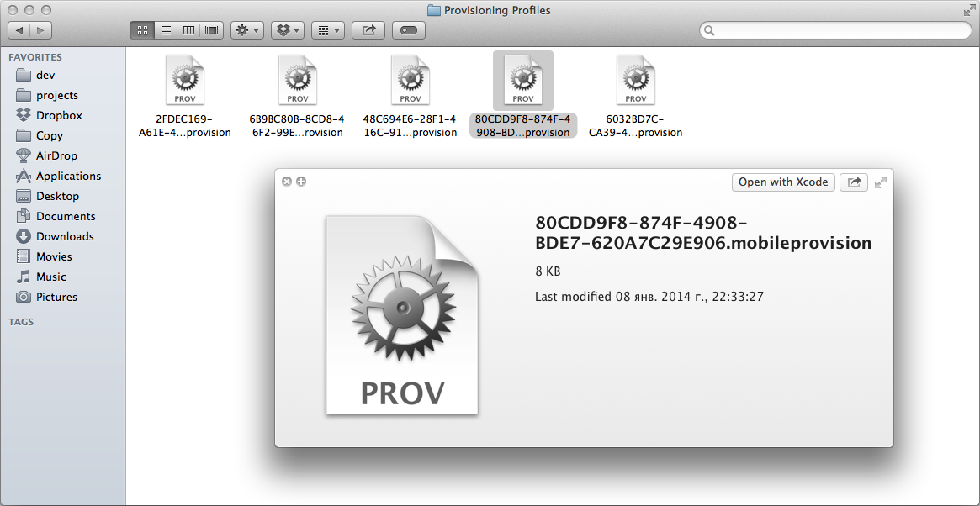Click the plus button in Quick Look panel
980x506 pixels.
[x=301, y=182]
